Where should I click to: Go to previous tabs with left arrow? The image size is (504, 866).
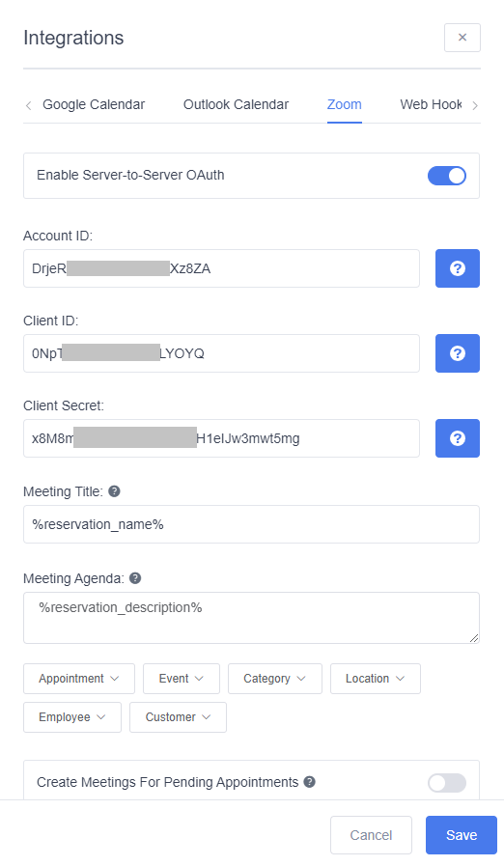[29, 105]
